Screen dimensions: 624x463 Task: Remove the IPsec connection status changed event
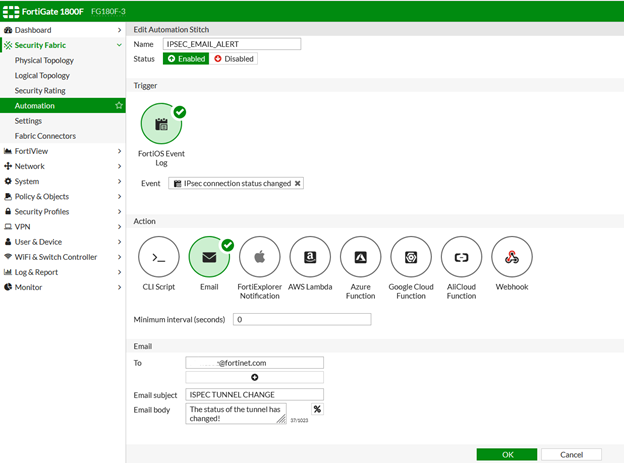[297, 184]
